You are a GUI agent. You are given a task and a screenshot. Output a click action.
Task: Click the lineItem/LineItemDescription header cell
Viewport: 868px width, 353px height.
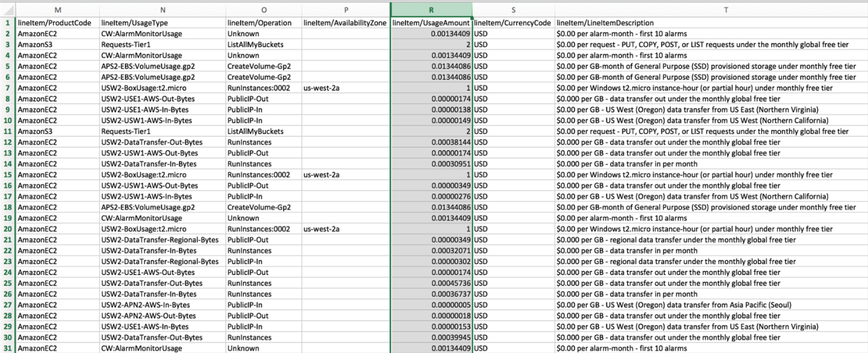[711, 23]
